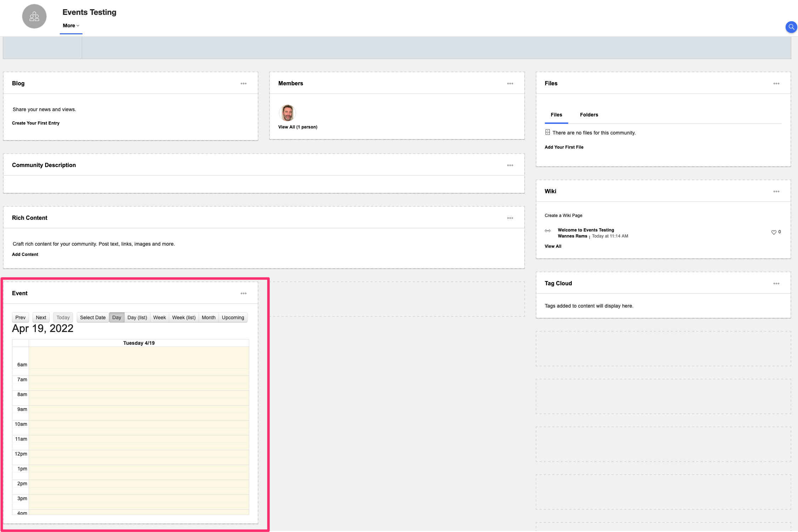Click the Wiki widget title
The height and width of the screenshot is (532, 798).
(x=550, y=191)
